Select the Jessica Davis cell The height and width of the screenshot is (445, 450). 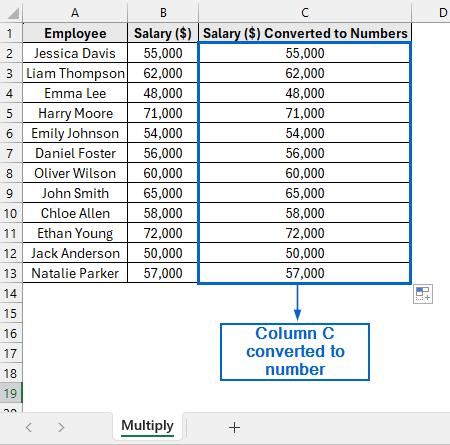pyautogui.click(x=75, y=53)
